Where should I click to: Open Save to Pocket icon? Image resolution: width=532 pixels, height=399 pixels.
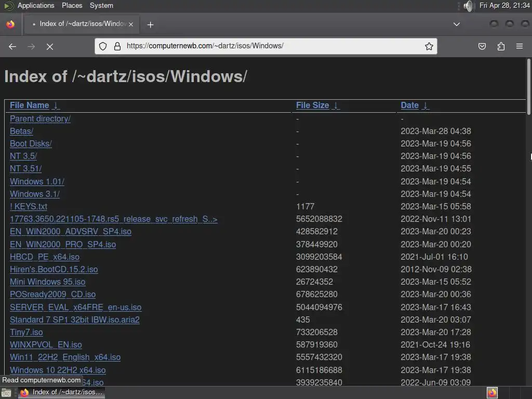(x=482, y=46)
